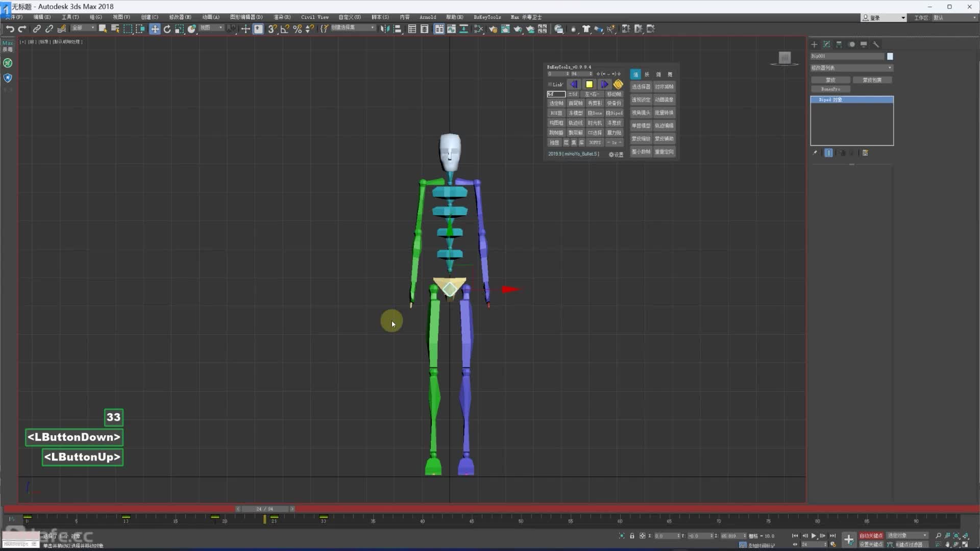This screenshot has width=980, height=551.
Task: Click yellow diamond key icon in BsKeyTools
Action: [x=618, y=84]
